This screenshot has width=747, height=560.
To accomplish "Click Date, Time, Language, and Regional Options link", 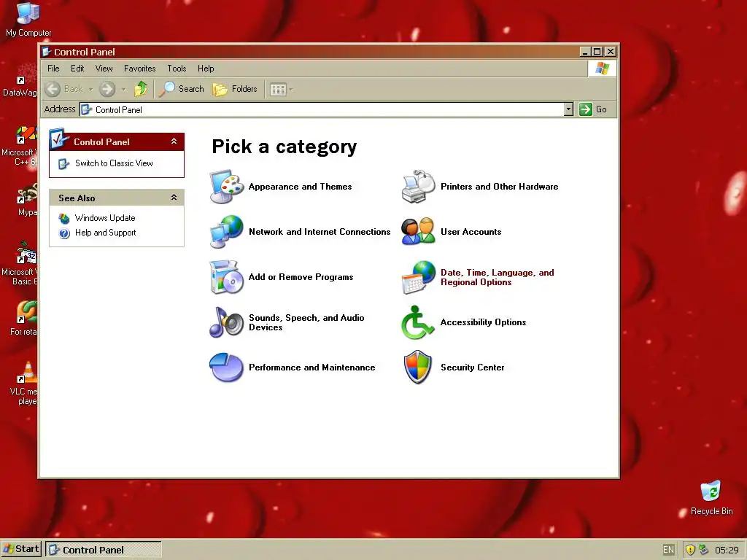I will click(498, 278).
